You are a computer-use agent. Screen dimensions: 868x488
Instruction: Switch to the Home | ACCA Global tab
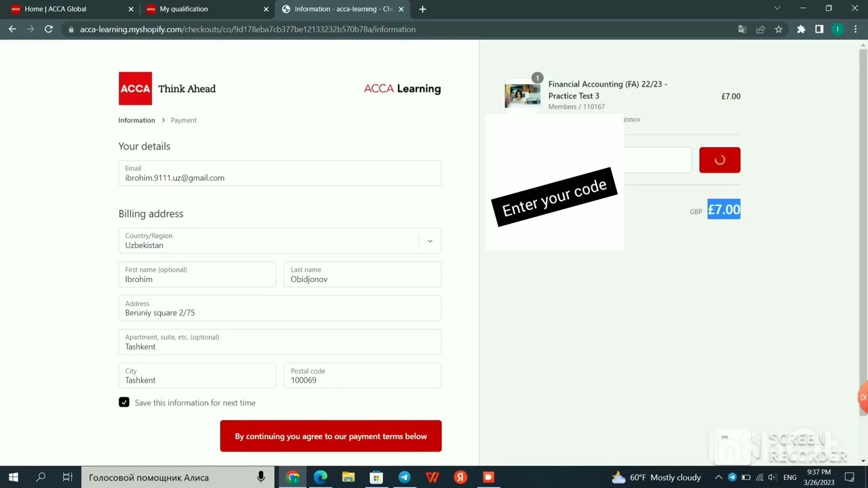tap(71, 9)
